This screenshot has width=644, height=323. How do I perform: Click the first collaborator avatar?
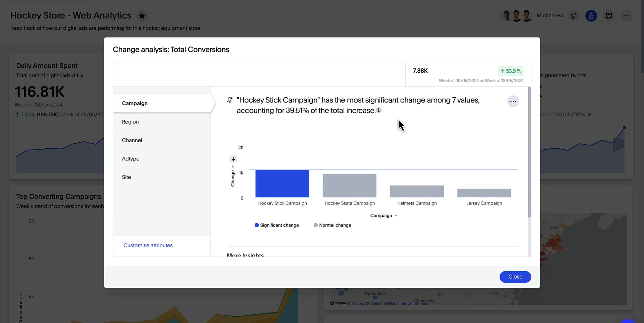pos(506,16)
